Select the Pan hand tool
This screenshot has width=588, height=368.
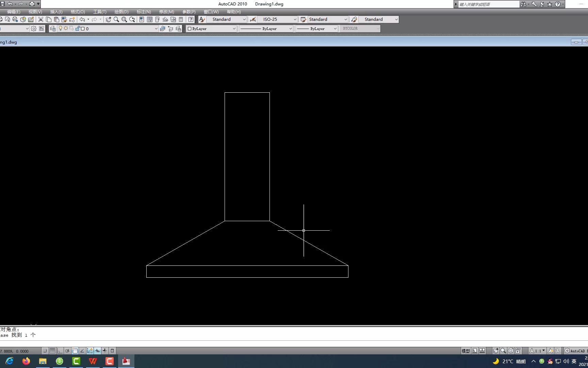tap(108, 19)
